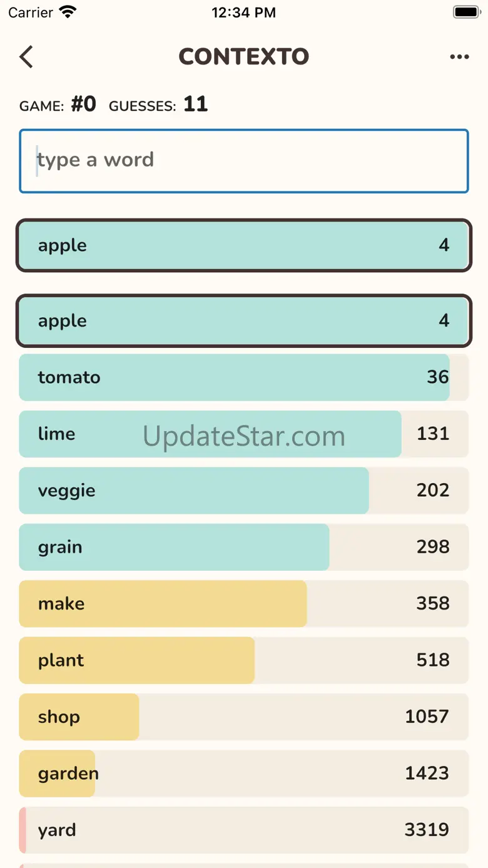Select the veggie guess row

tap(244, 491)
